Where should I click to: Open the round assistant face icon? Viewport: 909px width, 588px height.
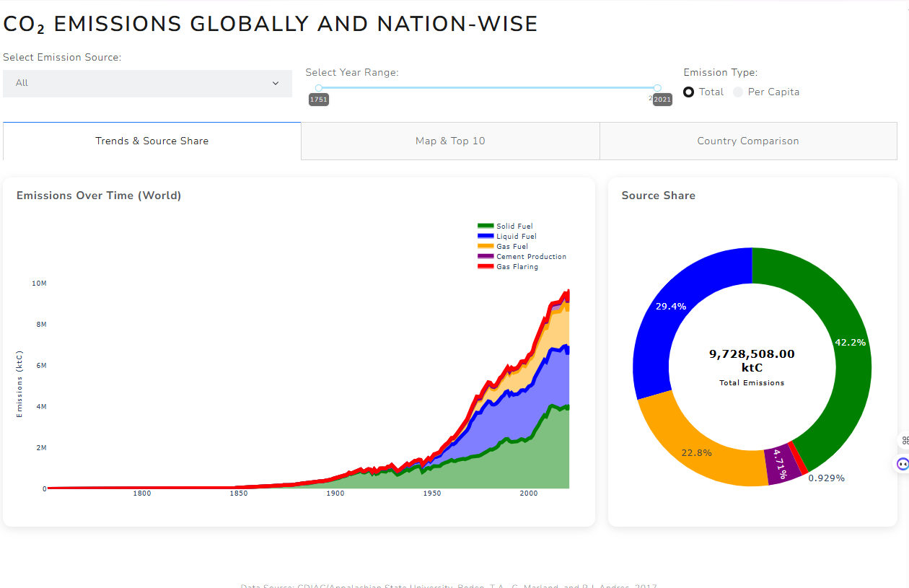pos(903,464)
